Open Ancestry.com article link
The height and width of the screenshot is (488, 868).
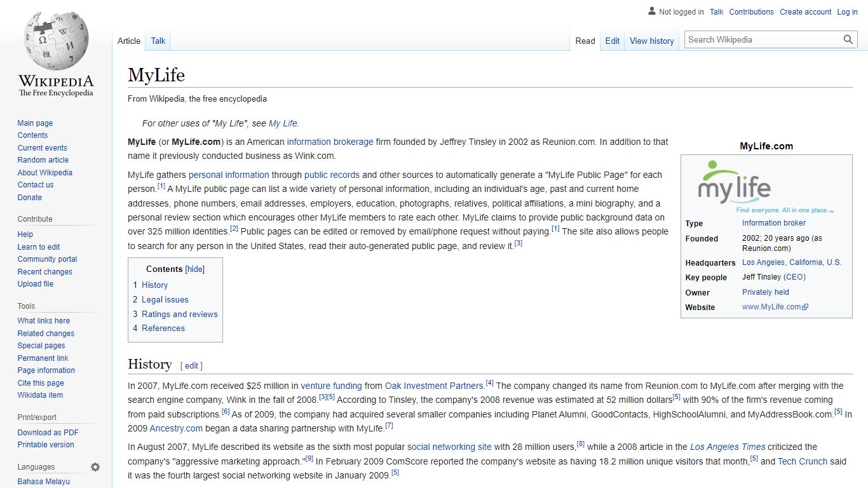pos(176,428)
